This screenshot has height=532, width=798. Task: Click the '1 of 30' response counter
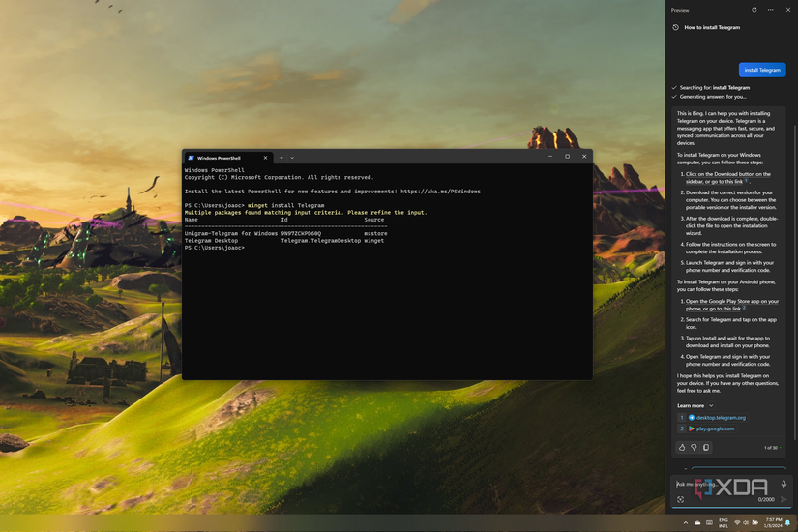(771, 448)
